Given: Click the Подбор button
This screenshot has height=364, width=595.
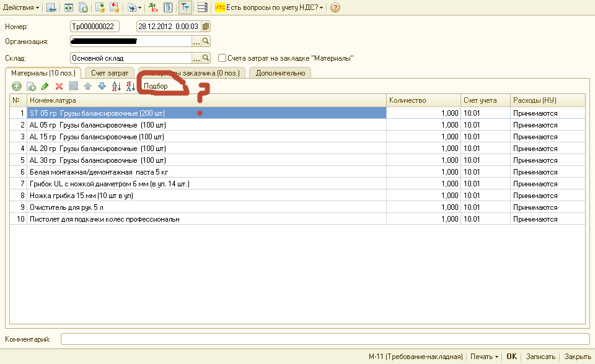Looking at the screenshot, I should coord(156,87).
